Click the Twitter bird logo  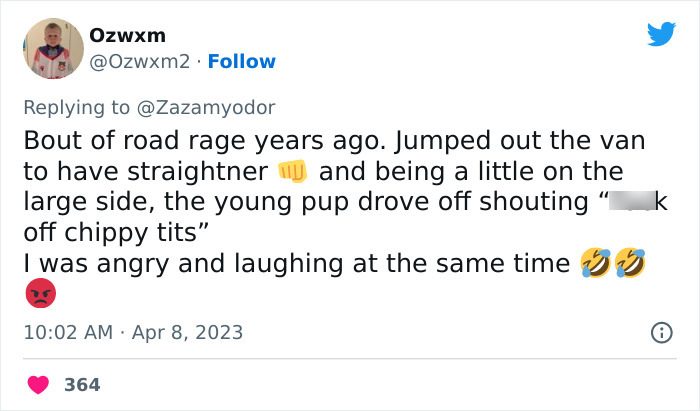pos(661,35)
